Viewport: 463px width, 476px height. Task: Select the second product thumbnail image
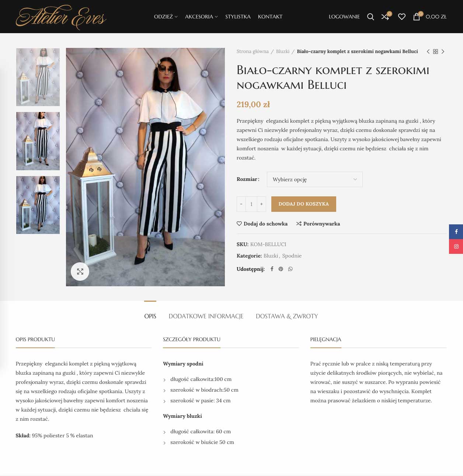pyautogui.click(x=38, y=141)
